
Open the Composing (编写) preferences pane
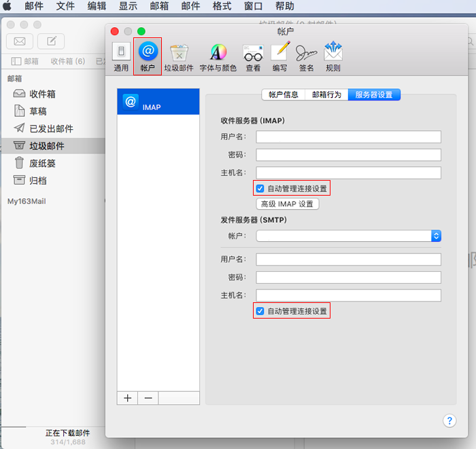pos(280,58)
